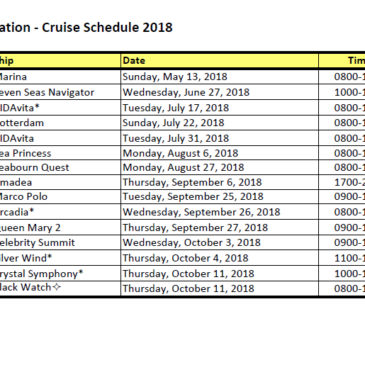Select the Cruise Schedule 2018 title text
The height and width of the screenshot is (365, 365).
pyautogui.click(x=107, y=27)
